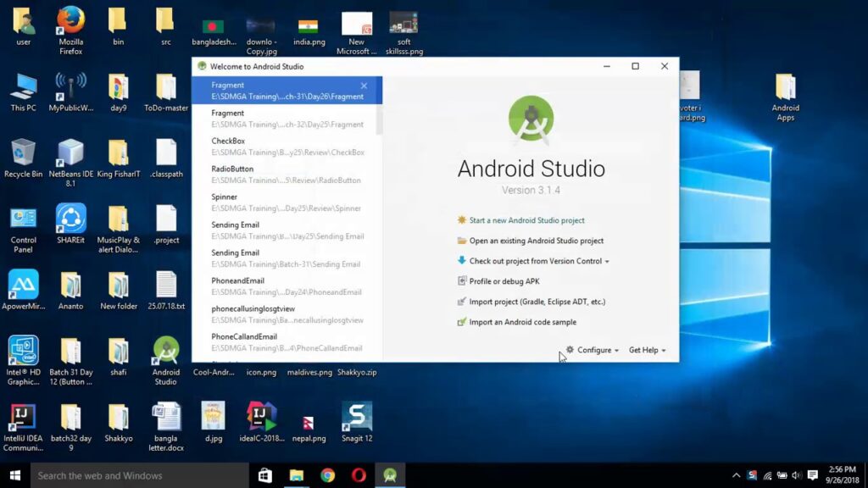Open the Windows Start menu

coord(15,475)
